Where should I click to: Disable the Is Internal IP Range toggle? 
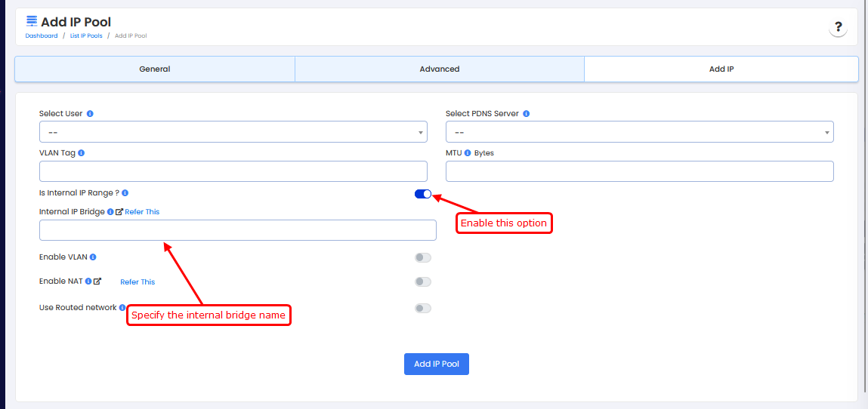422,194
